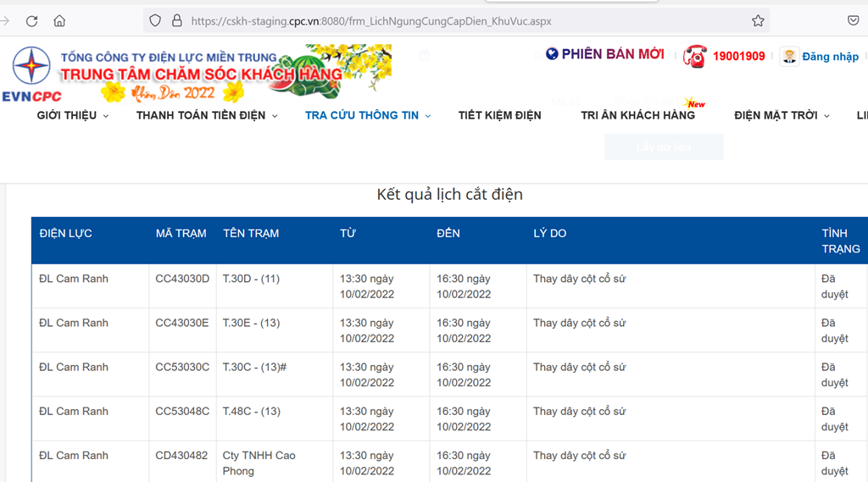Click the padlock site security icon

[x=176, y=21]
